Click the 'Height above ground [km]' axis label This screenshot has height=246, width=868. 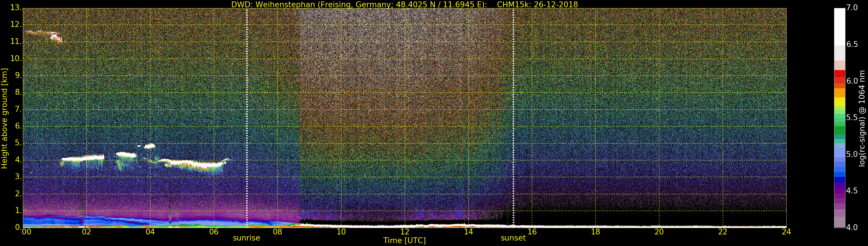point(4,118)
